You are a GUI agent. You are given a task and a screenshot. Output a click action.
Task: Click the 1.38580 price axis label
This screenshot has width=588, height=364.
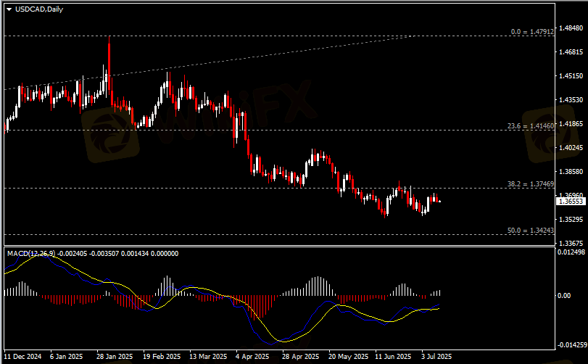571,172
